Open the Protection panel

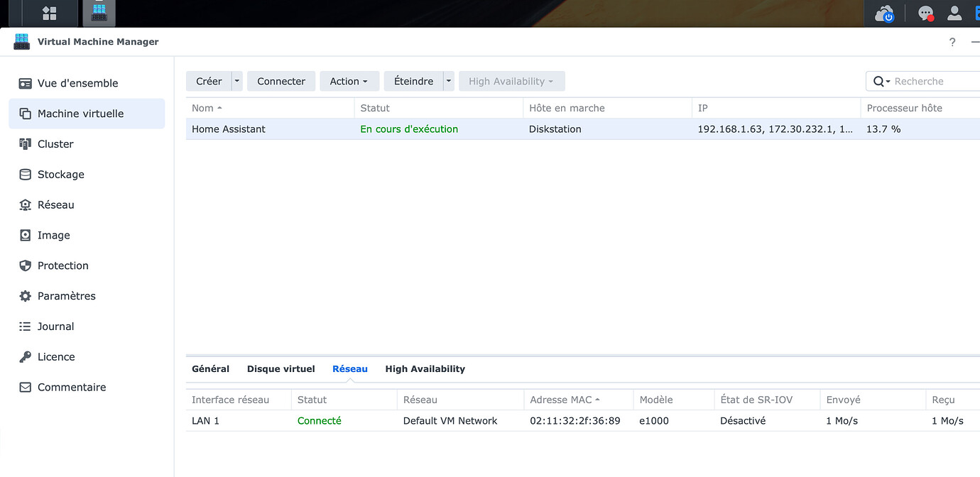pyautogui.click(x=62, y=265)
